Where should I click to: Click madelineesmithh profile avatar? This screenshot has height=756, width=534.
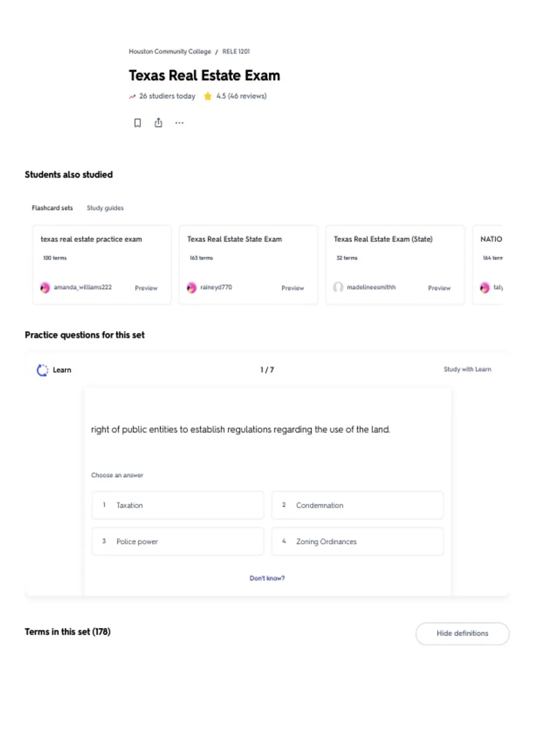tap(338, 287)
